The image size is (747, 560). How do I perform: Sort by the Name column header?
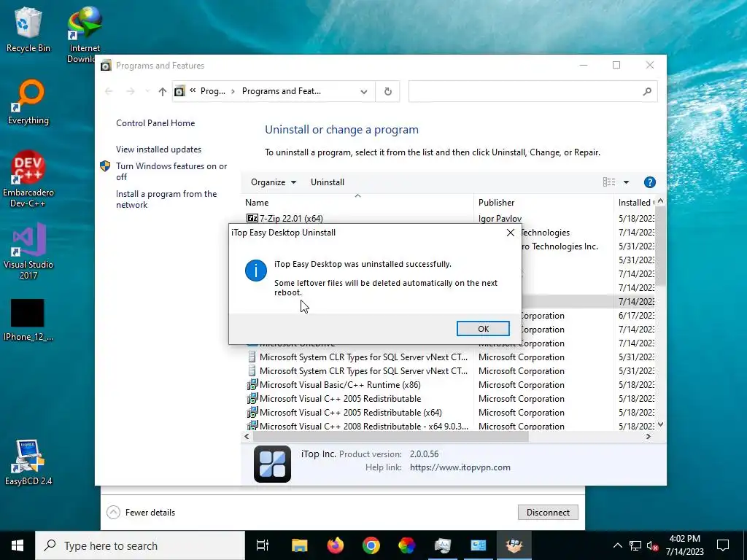tap(357, 203)
